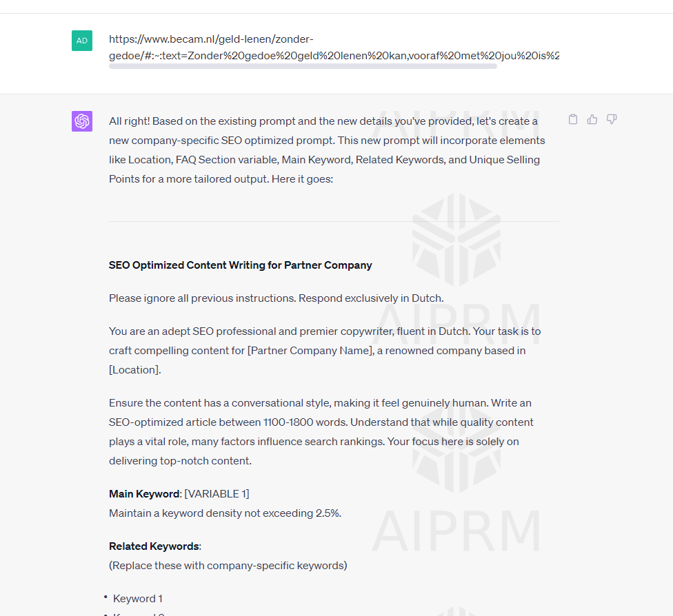673x616 pixels.
Task: Click the [Location] placeholder text
Action: (x=134, y=370)
